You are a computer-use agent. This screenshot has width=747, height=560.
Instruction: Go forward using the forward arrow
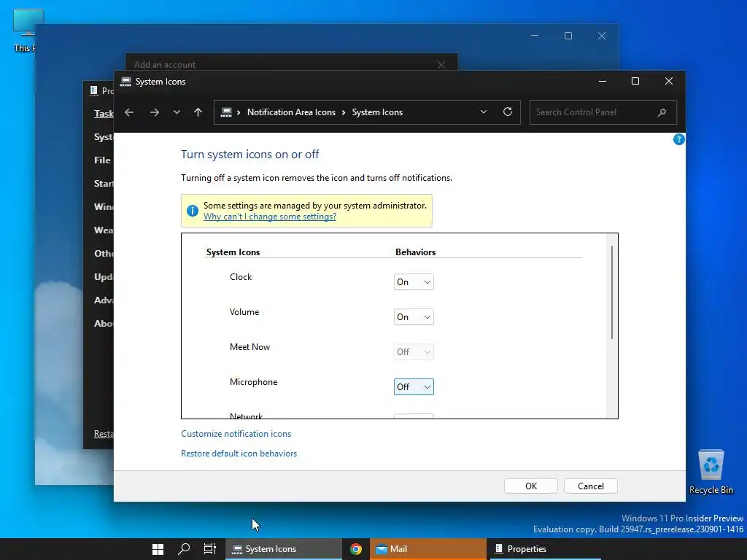click(x=155, y=112)
